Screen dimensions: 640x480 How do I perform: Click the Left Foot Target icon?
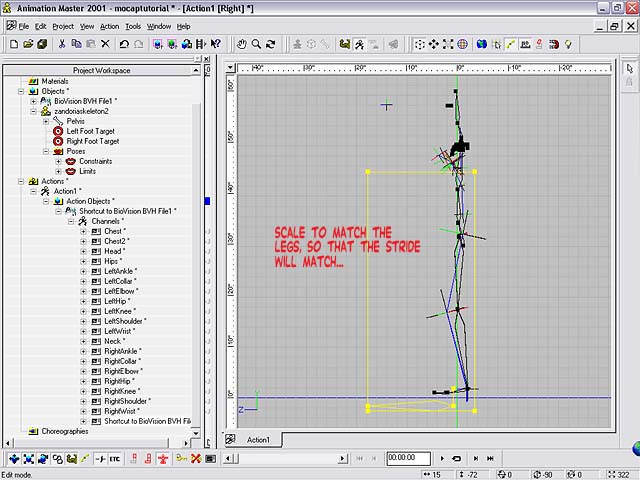coord(57,131)
